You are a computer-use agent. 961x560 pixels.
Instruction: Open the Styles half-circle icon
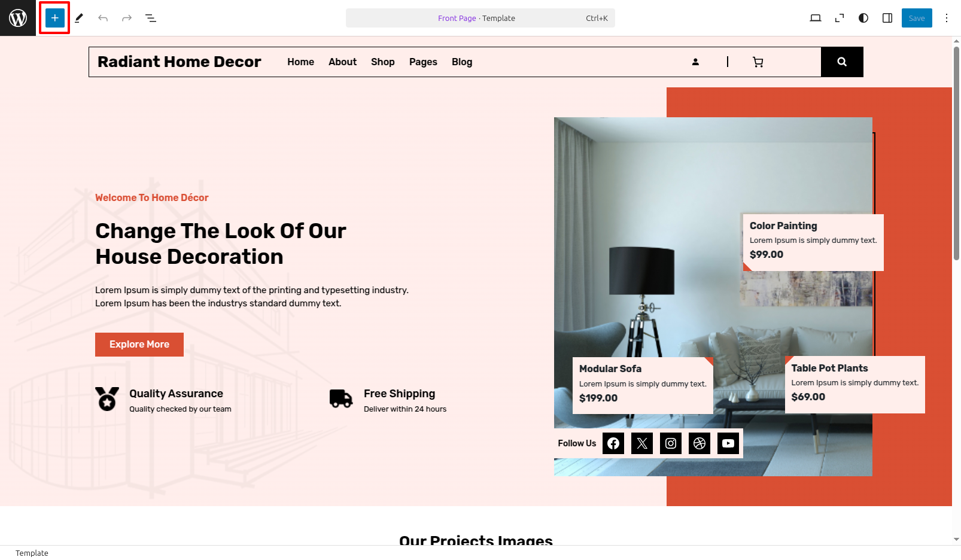click(863, 18)
